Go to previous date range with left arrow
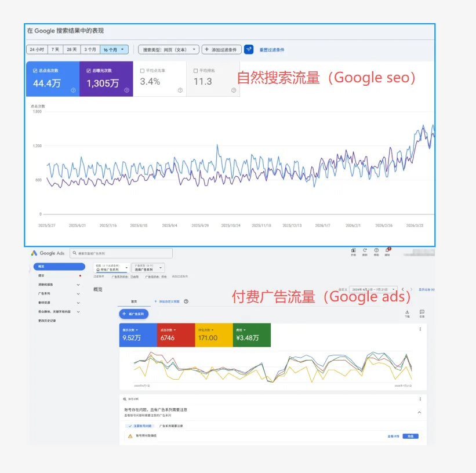 403,289
